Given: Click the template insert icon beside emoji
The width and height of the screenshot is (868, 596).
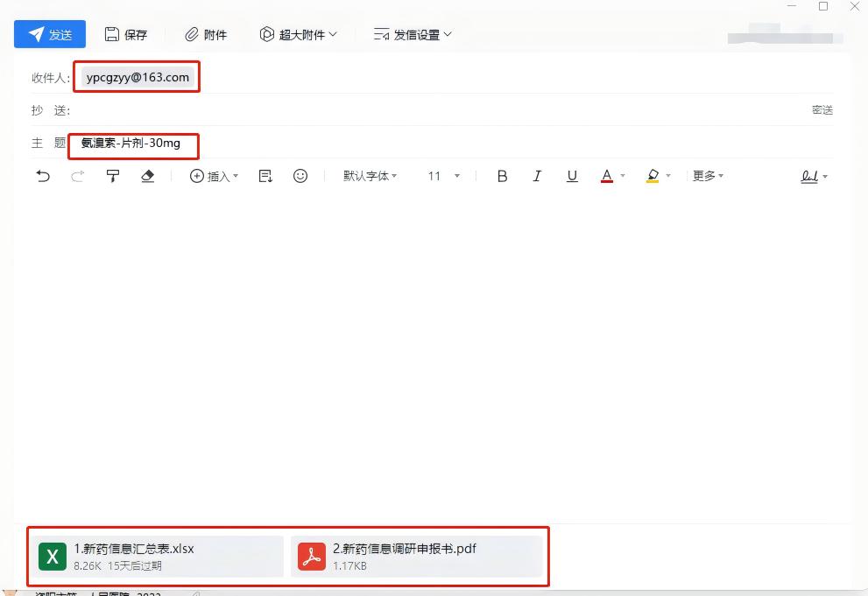Looking at the screenshot, I should (x=265, y=176).
